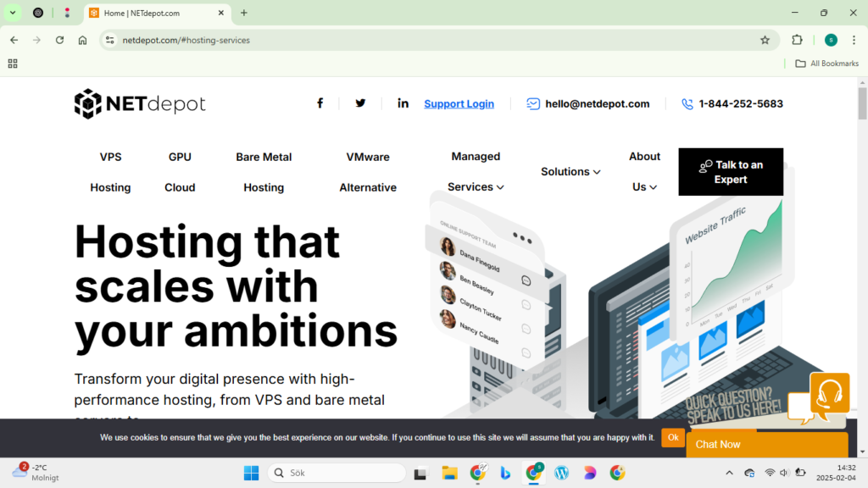Click the Windows taskbar search box
This screenshot has height=488, width=868.
(x=337, y=473)
